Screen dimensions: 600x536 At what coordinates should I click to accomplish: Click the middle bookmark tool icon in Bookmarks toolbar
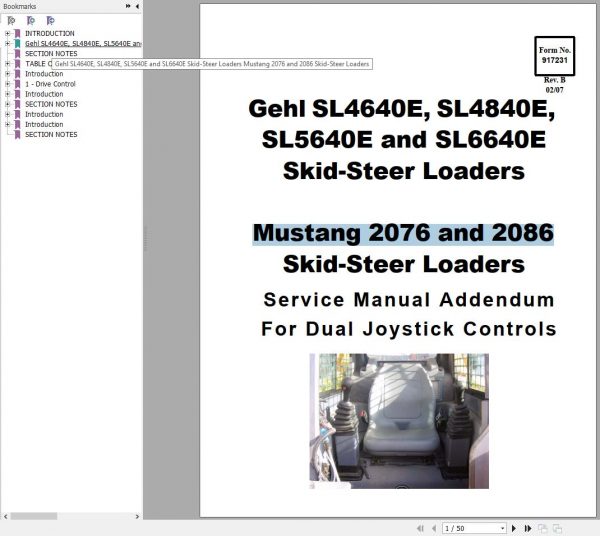click(x=31, y=21)
